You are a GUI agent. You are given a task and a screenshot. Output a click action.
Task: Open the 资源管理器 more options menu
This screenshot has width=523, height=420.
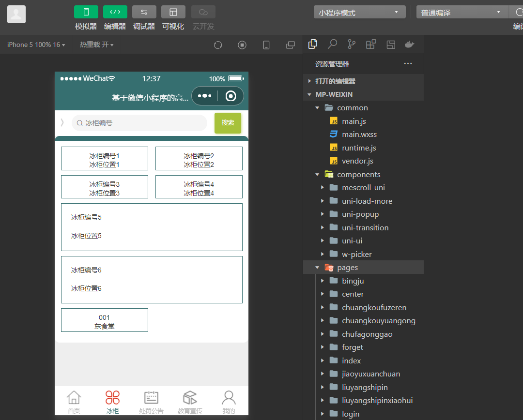(x=408, y=63)
